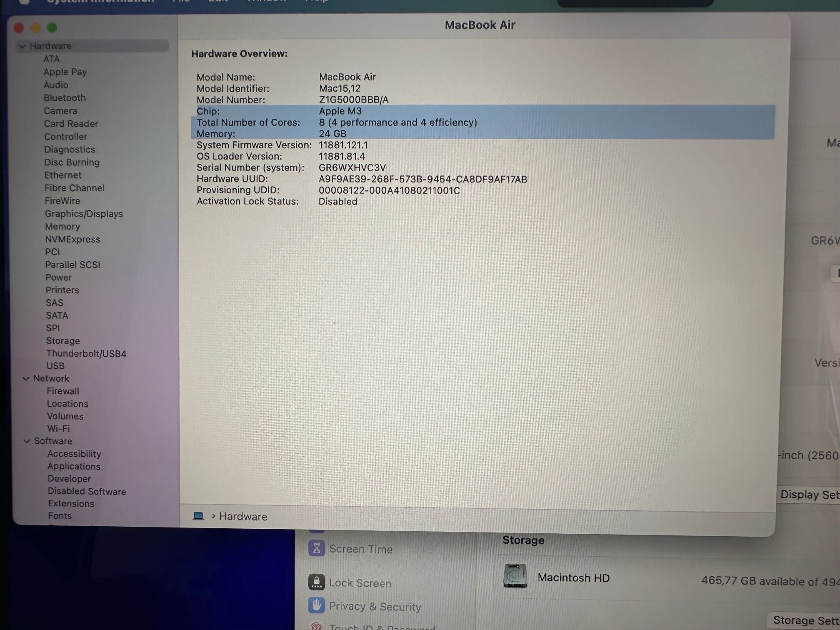
Task: Open Fonts under Software
Action: 60,516
